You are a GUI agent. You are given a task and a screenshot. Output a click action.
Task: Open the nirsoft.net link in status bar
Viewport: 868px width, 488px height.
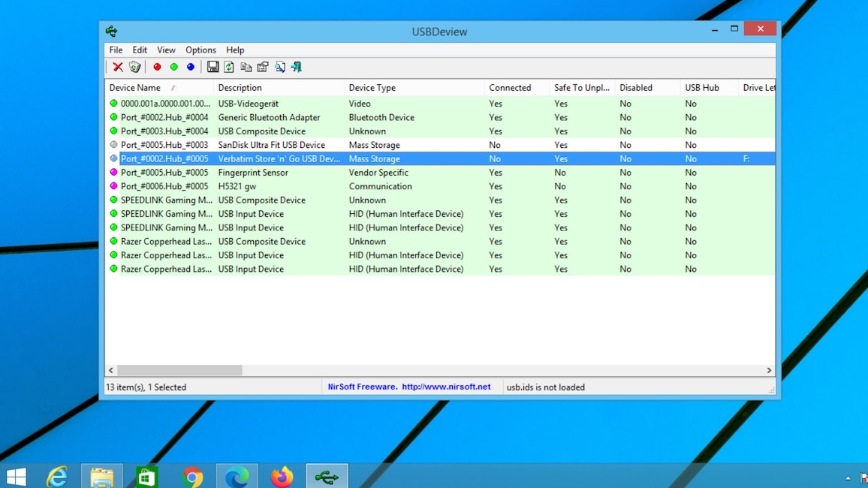click(x=446, y=387)
